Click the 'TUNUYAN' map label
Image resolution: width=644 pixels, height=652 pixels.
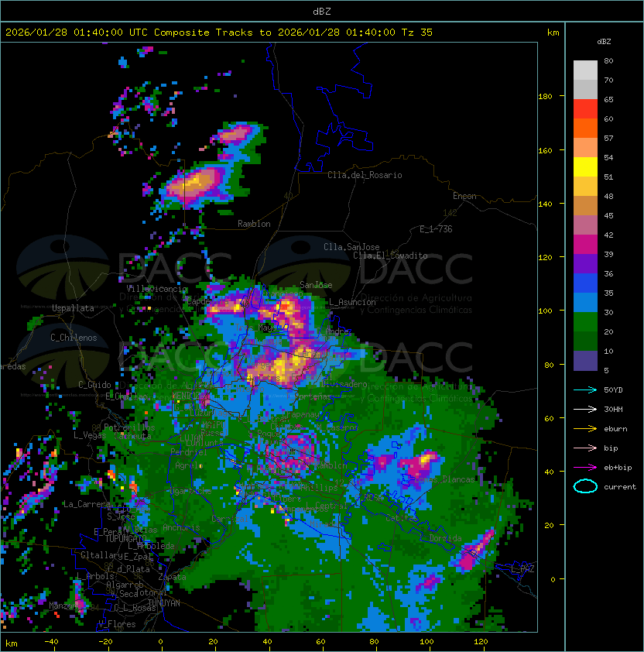click(x=164, y=603)
